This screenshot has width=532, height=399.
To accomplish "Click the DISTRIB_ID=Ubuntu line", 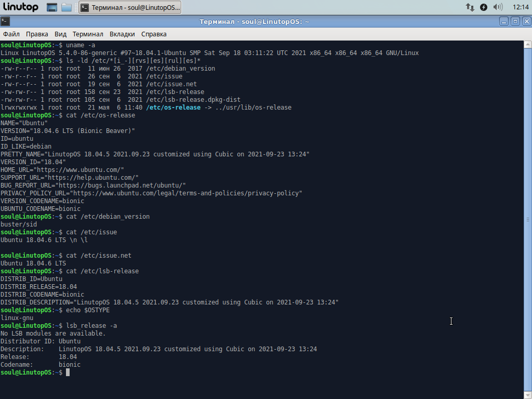I will 31,279.
